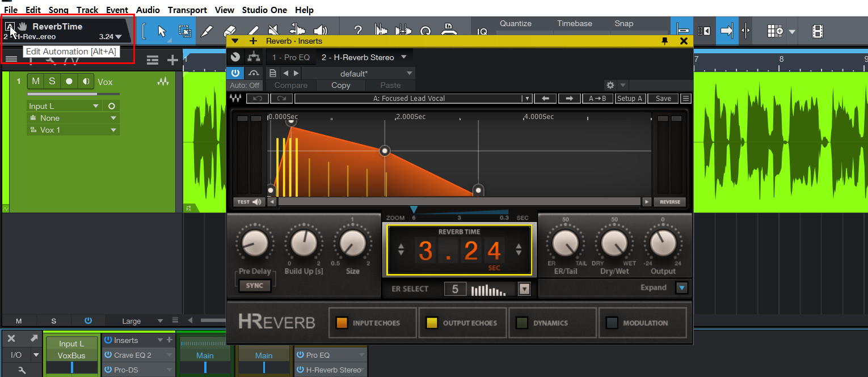
Task: Click the TEST button
Action: (249, 202)
